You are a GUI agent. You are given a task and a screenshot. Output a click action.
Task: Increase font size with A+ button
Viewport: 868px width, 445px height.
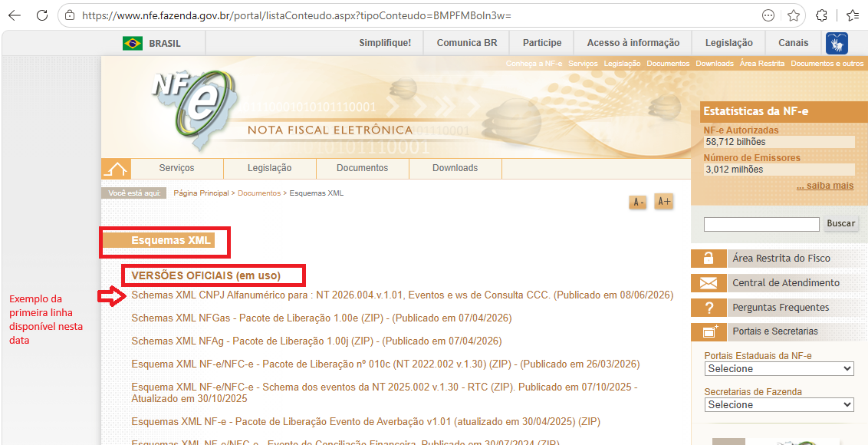click(x=663, y=202)
